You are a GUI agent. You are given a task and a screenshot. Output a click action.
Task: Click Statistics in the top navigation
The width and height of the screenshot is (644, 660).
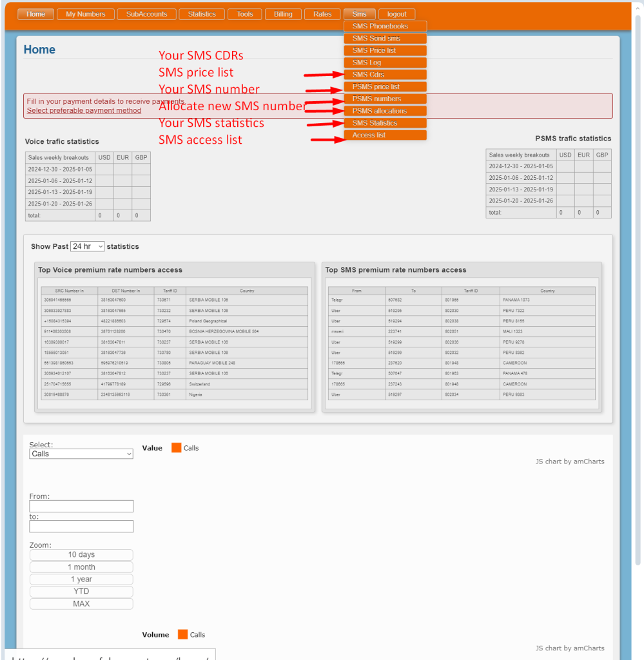pyautogui.click(x=202, y=14)
